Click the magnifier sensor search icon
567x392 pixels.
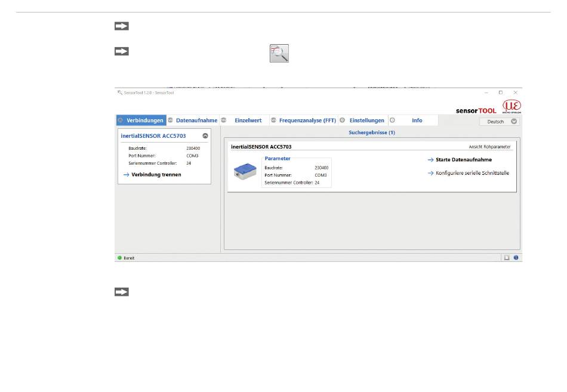pos(279,53)
